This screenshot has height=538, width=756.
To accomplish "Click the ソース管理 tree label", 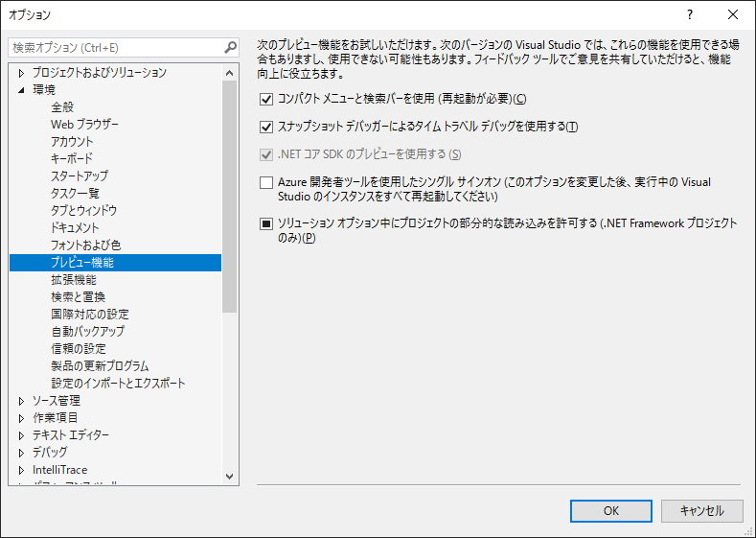I will point(57,401).
